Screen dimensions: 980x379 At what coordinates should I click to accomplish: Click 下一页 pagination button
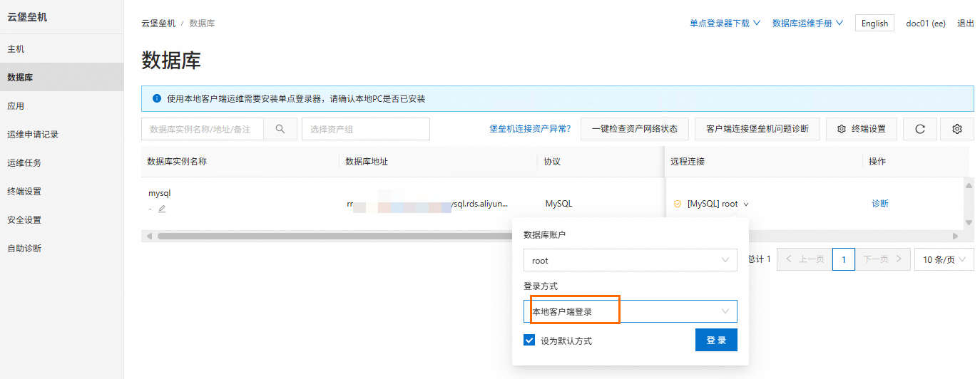point(883,260)
